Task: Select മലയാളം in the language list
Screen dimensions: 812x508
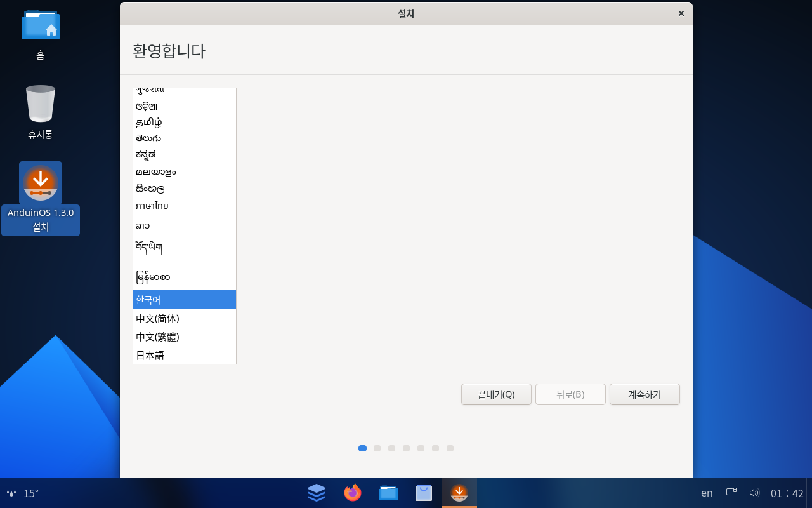Action: pyautogui.click(x=185, y=171)
